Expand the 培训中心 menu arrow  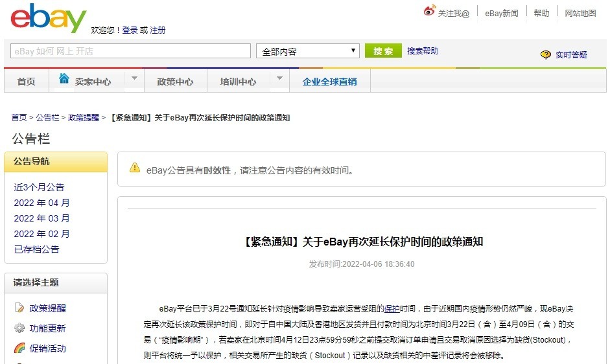tap(279, 79)
